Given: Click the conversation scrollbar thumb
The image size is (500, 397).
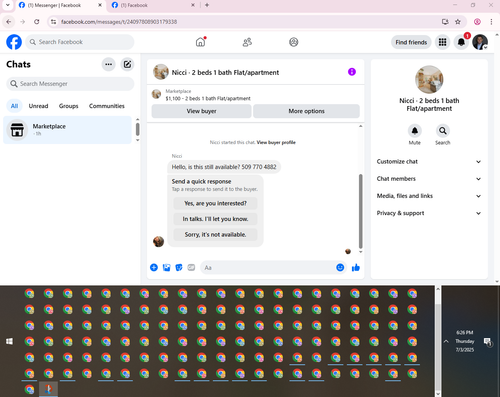Looking at the screenshot, I should pyautogui.click(x=360, y=211).
